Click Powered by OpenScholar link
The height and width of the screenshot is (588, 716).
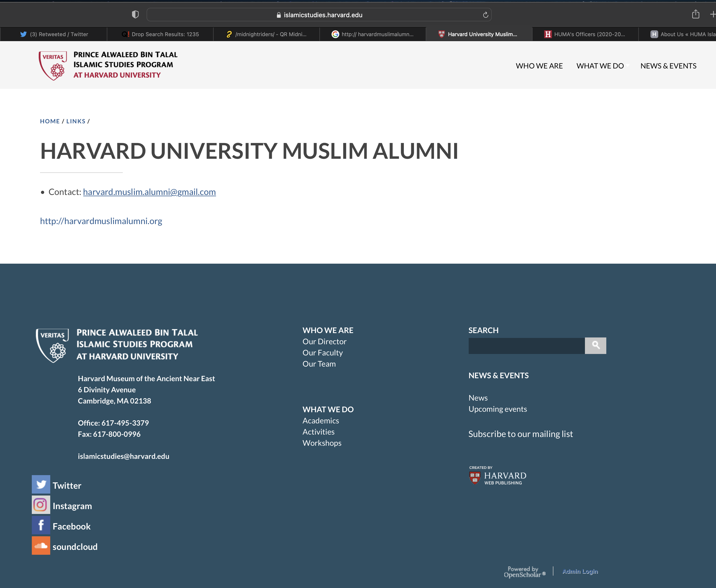(525, 572)
